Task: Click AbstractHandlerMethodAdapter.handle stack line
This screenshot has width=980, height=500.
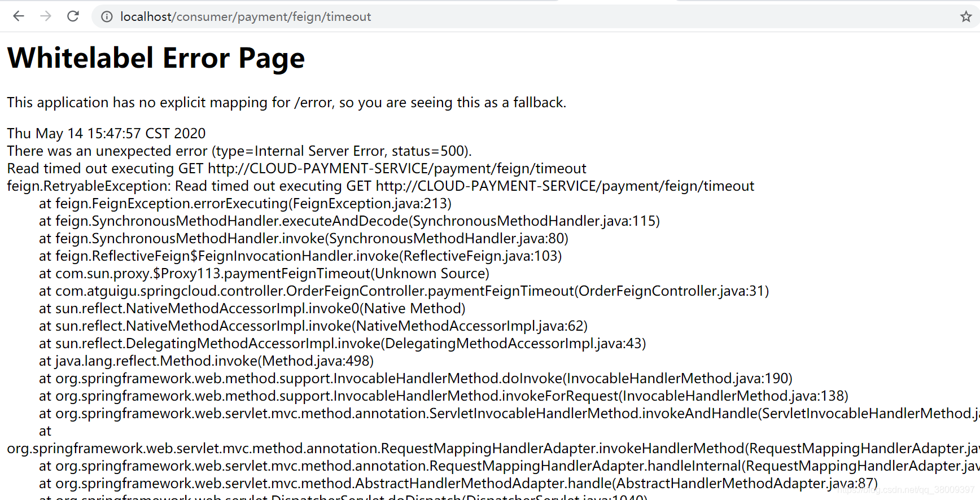Action: [x=458, y=483]
